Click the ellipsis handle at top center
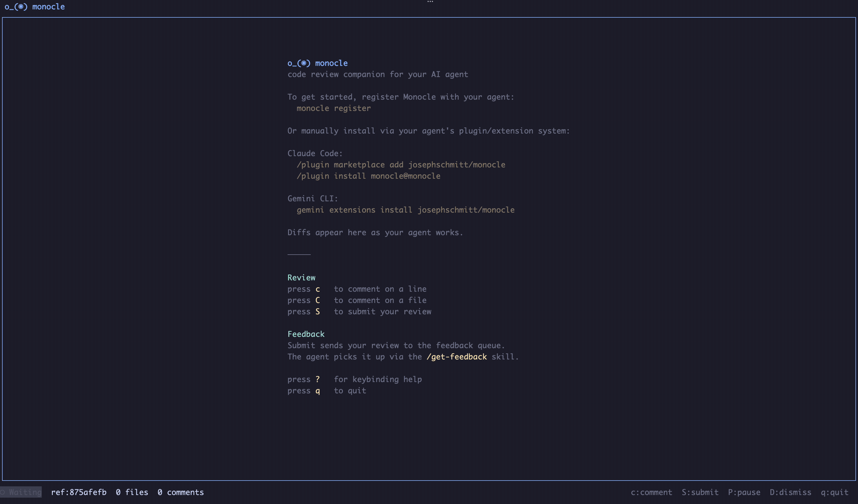The width and height of the screenshot is (858, 504). [430, 2]
